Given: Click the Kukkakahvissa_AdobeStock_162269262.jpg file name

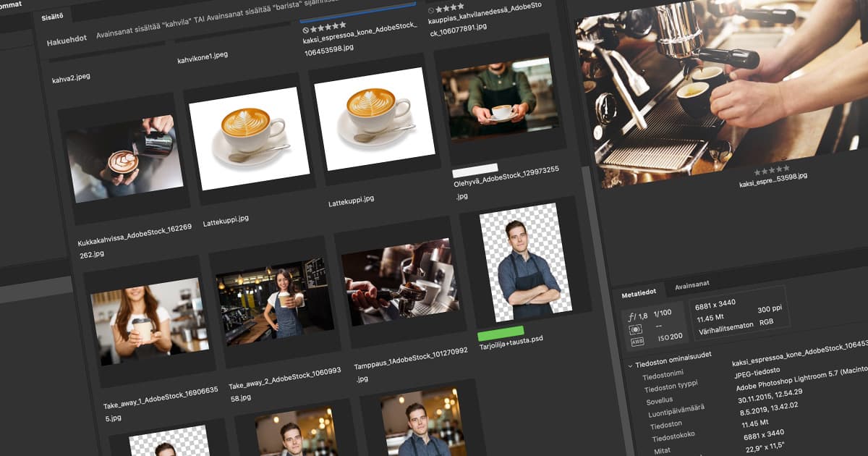Looking at the screenshot, I should pyautogui.click(x=135, y=241).
